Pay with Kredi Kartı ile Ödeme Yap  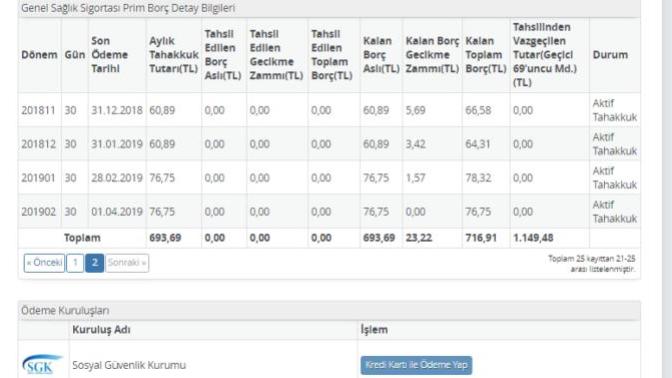416,365
